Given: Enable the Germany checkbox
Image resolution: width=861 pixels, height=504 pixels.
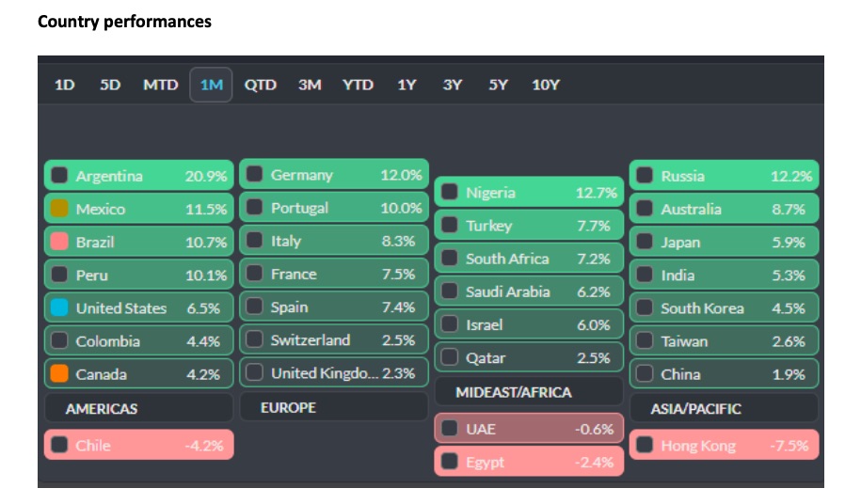Looking at the screenshot, I should [254, 174].
